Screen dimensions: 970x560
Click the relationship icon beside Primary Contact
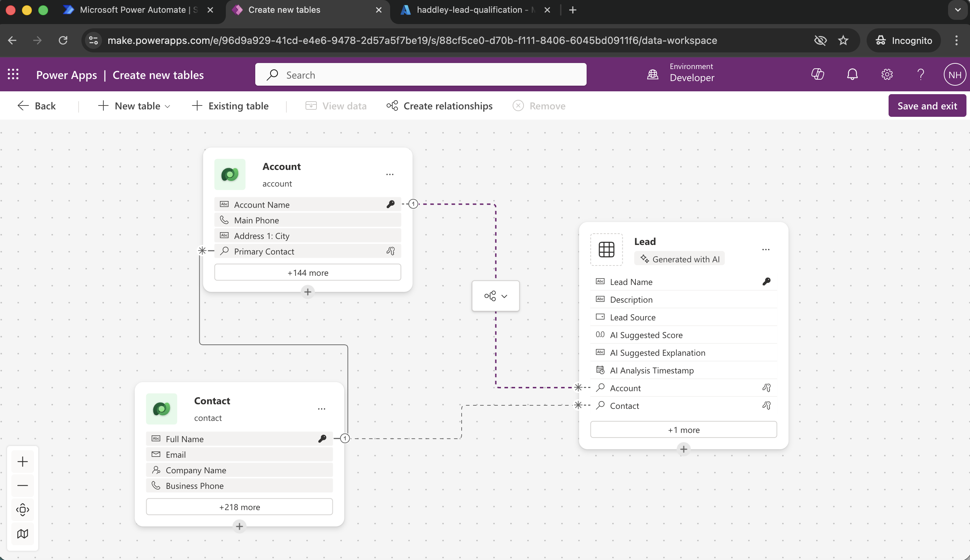pyautogui.click(x=390, y=251)
